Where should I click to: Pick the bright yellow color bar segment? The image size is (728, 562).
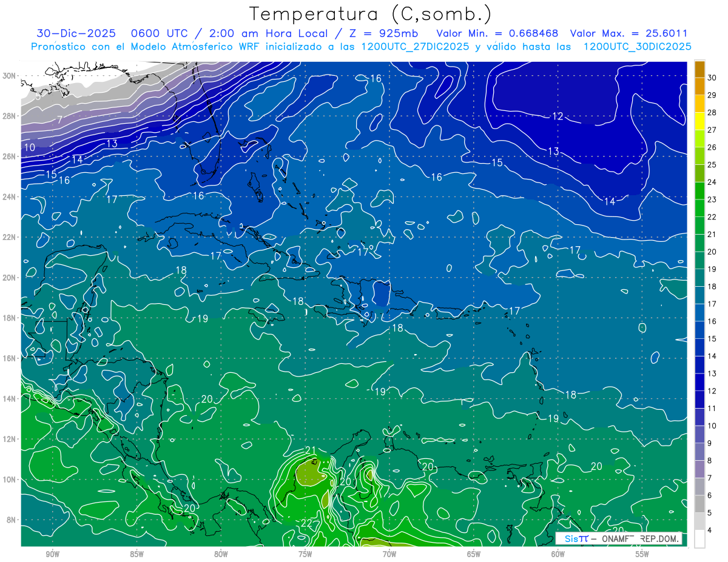(699, 121)
